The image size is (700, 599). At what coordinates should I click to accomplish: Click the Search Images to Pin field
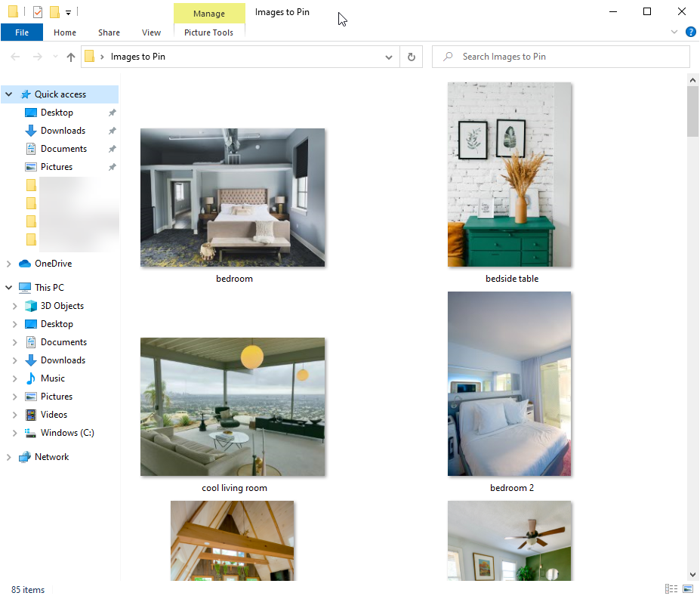(x=561, y=57)
